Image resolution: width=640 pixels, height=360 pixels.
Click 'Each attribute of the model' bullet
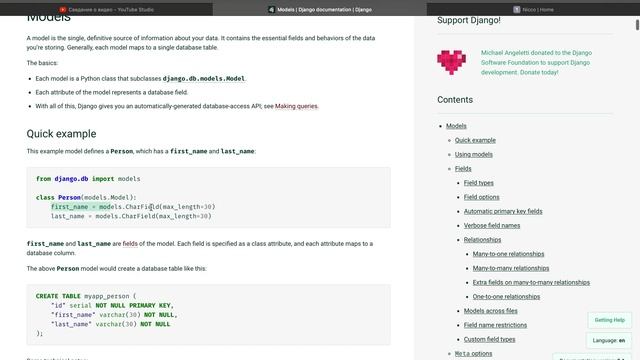click(x=111, y=92)
